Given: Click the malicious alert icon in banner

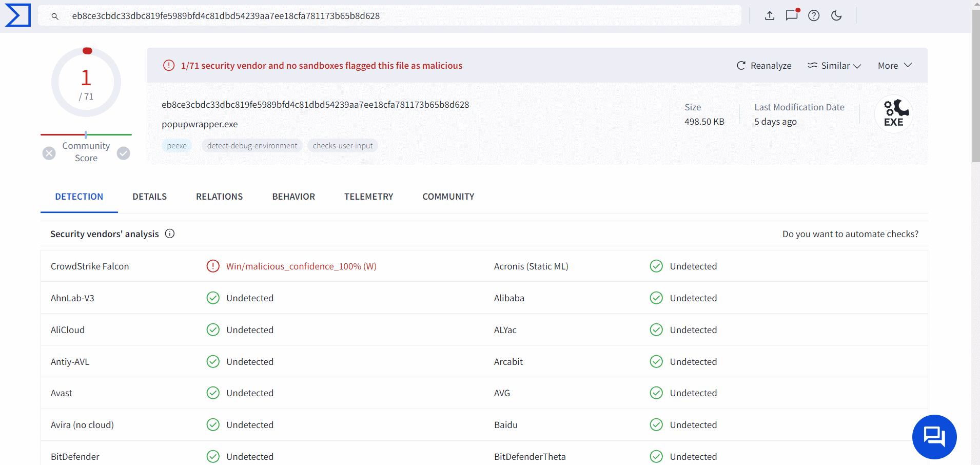Looking at the screenshot, I should [169, 65].
